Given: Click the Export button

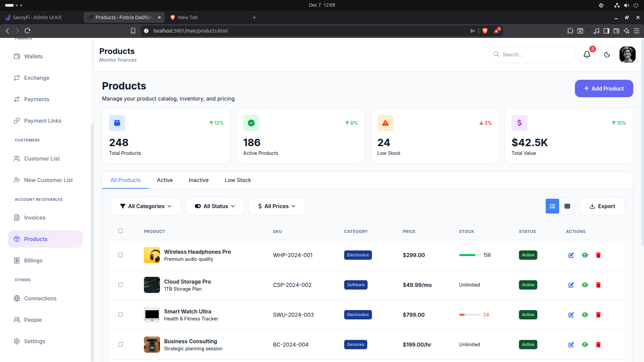Looking at the screenshot, I should pyautogui.click(x=602, y=206).
